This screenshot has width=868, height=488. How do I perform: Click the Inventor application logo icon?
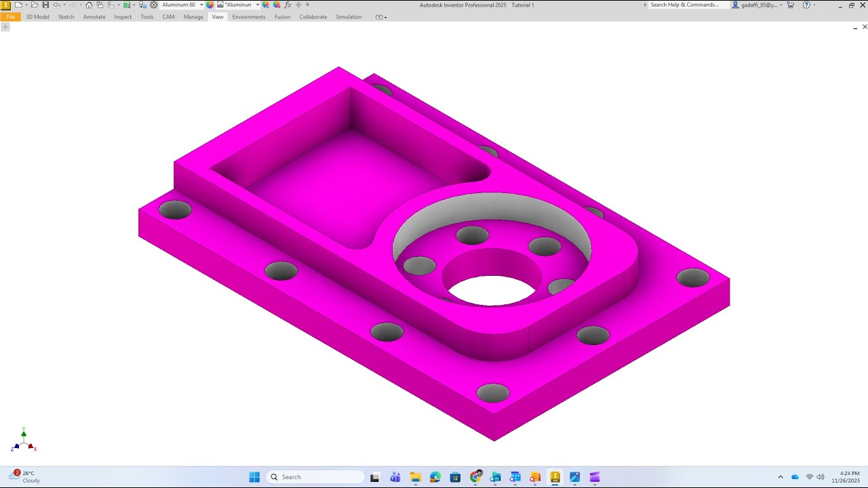(x=5, y=5)
